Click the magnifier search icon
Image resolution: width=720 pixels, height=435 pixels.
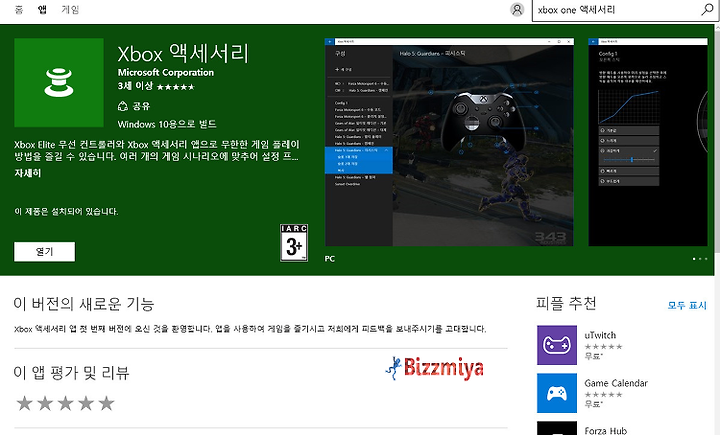click(707, 10)
